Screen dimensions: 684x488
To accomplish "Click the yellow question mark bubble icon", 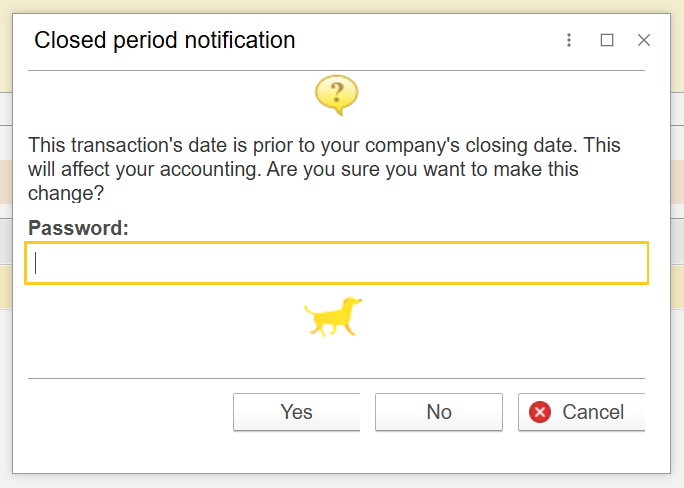I will coord(336,95).
